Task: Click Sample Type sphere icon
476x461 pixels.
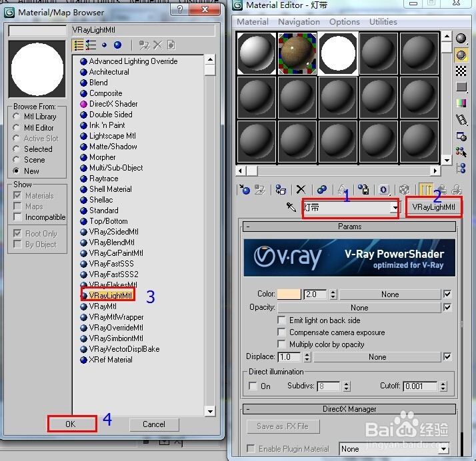Action: pos(461,39)
